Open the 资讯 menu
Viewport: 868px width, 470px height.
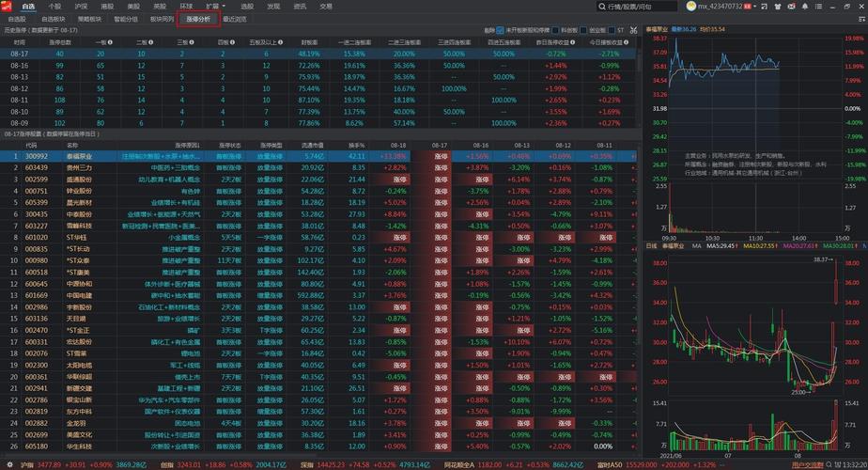299,6
